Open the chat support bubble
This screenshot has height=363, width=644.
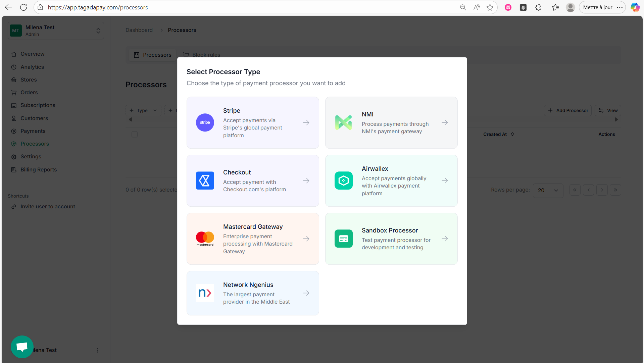coord(22,347)
